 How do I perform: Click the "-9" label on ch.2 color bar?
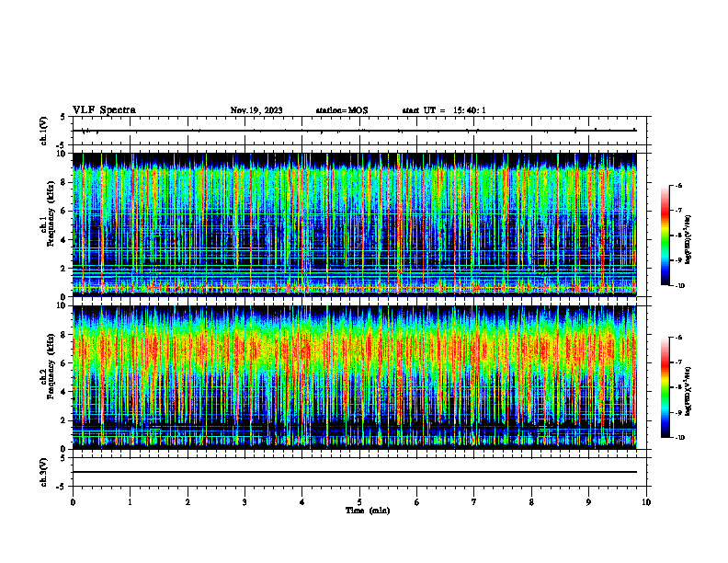679,412
